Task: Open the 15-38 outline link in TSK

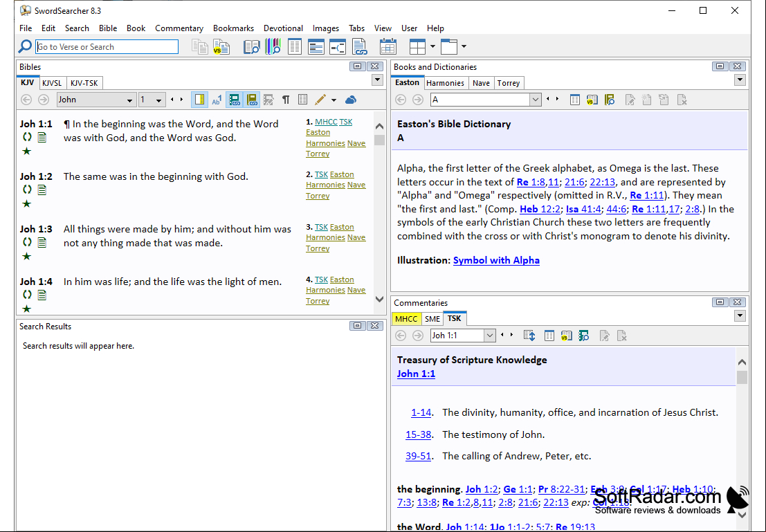Action: [418, 434]
